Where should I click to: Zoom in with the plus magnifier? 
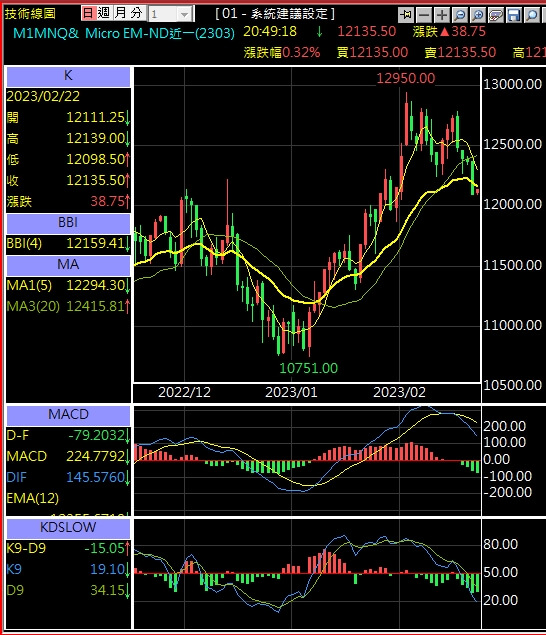click(x=478, y=15)
